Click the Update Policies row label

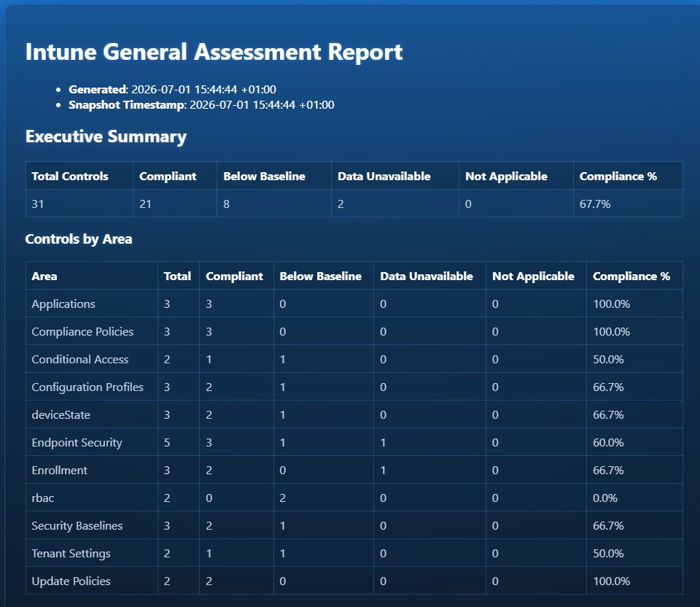(71, 581)
